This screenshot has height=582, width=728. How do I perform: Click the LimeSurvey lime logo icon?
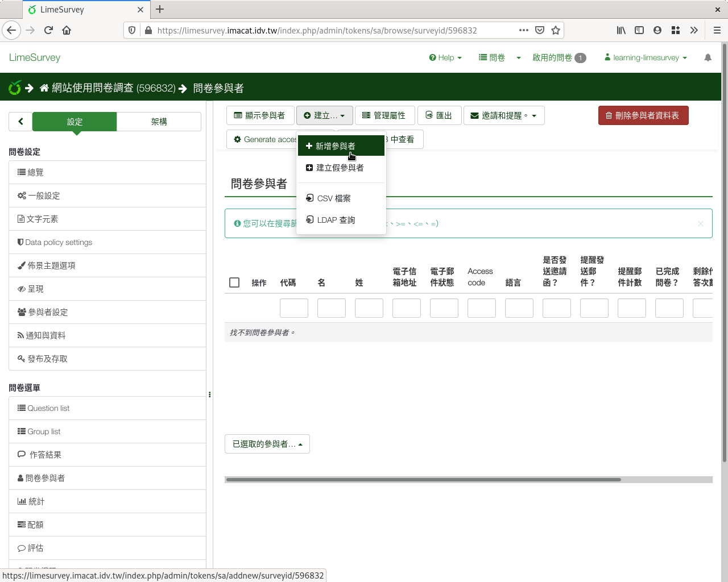click(15, 88)
